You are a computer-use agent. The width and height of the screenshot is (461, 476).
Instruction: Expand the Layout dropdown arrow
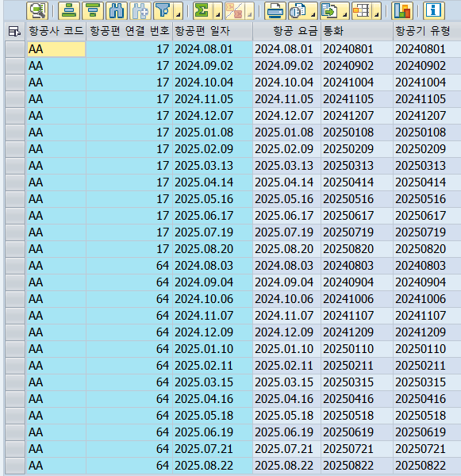pyautogui.click(x=376, y=10)
